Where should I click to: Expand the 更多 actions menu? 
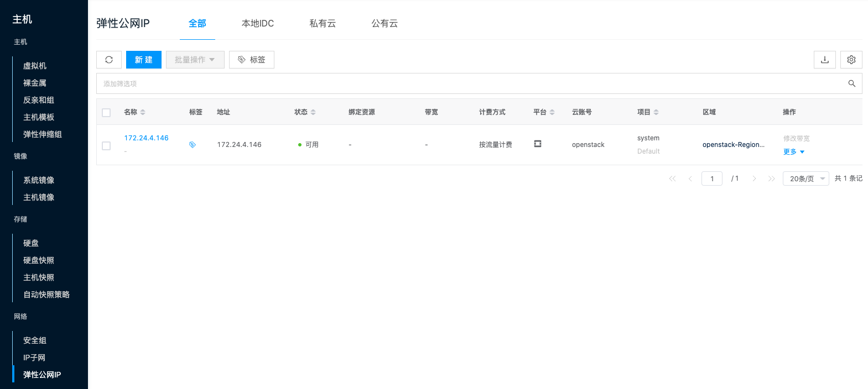(x=794, y=152)
